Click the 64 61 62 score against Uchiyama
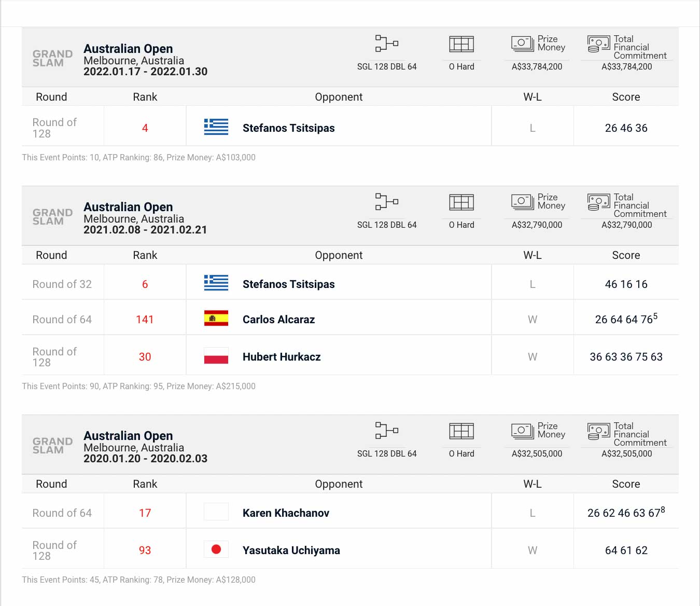This screenshot has width=700, height=606. tap(626, 550)
